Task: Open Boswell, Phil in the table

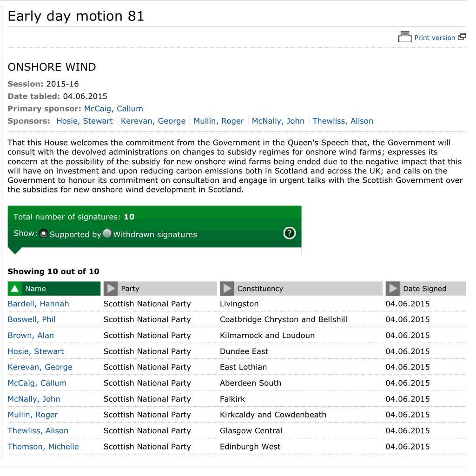Action: click(32, 320)
